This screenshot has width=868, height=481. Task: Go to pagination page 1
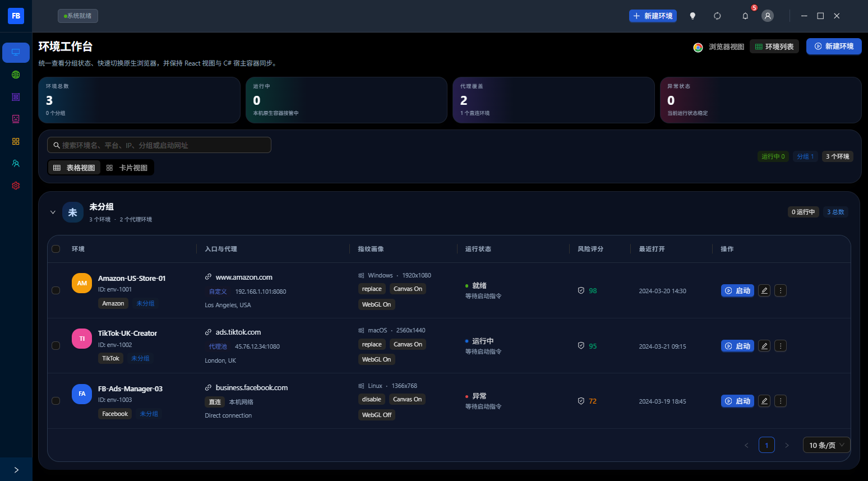(767, 445)
